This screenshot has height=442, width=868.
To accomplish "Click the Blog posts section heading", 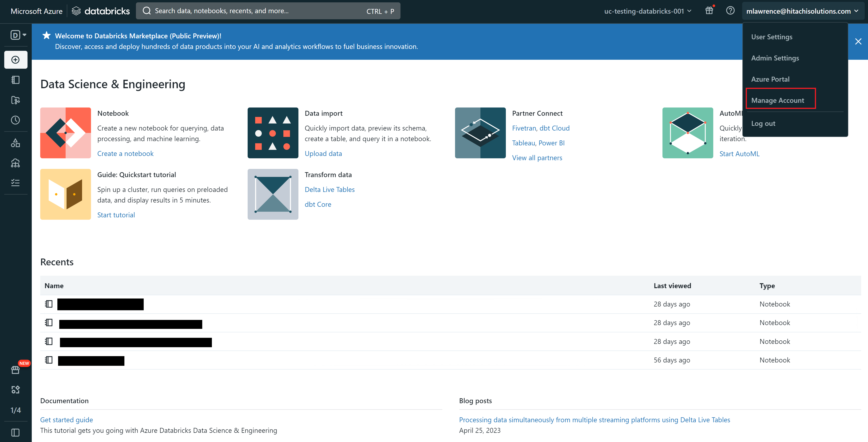I will click(x=475, y=401).
